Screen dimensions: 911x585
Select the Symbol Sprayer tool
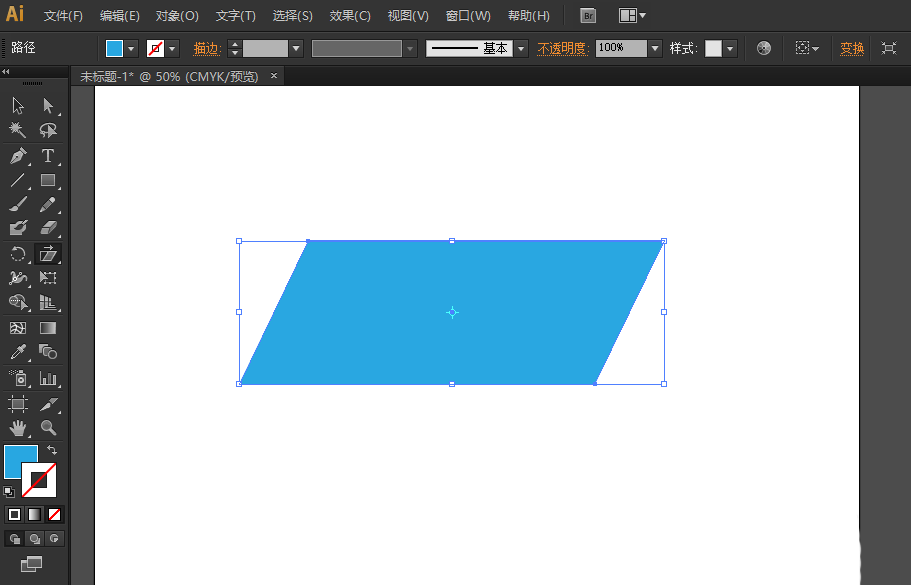pos(18,379)
